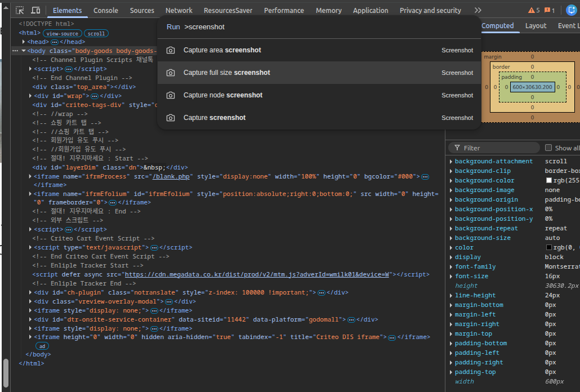Expand the div id="wrap" node
The width and height of the screenshot is (580, 392).
[30, 96]
